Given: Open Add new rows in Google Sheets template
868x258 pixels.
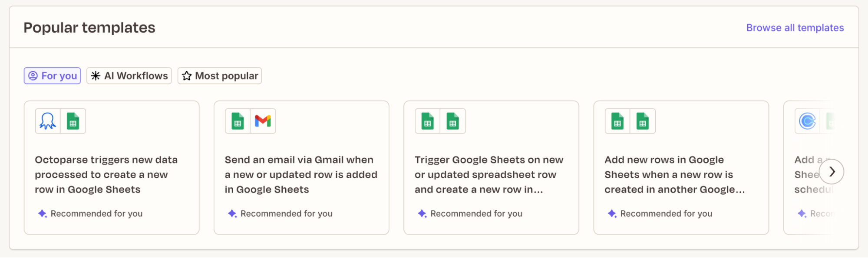Looking at the screenshot, I should [674, 175].
